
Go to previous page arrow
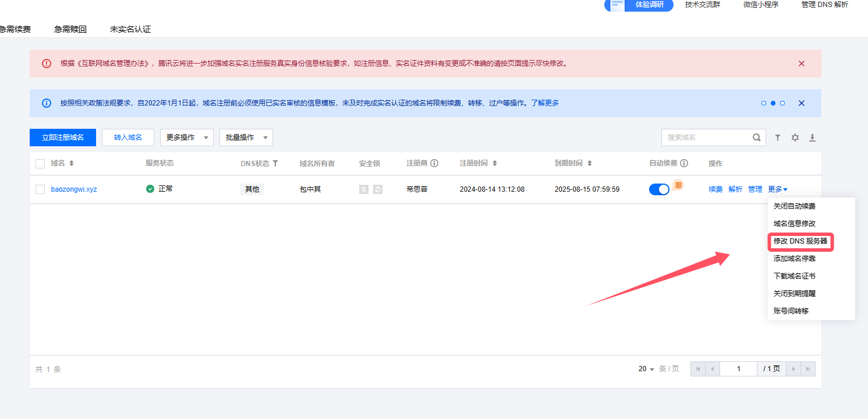[x=713, y=369]
